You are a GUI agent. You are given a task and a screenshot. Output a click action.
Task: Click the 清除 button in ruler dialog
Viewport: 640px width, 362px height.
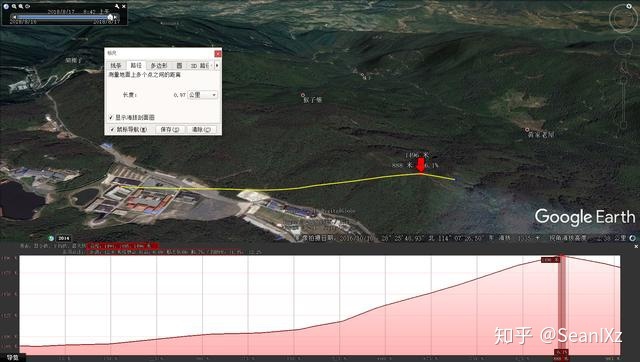pyautogui.click(x=202, y=129)
